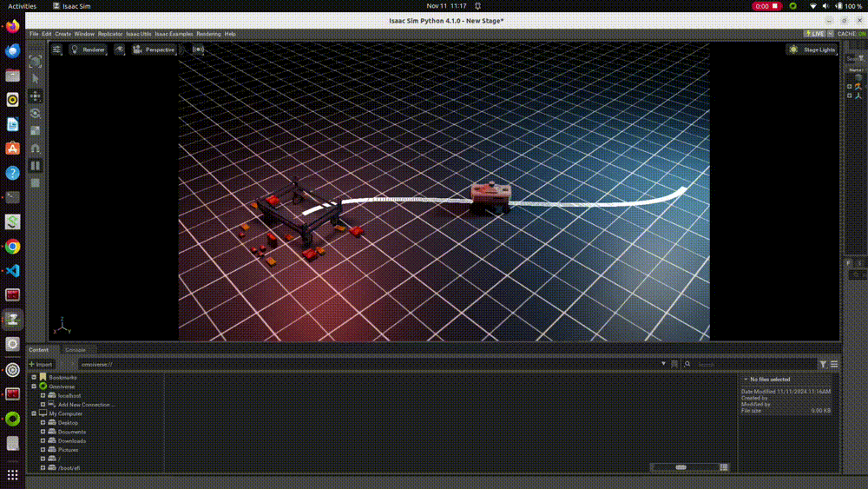Image resolution: width=868 pixels, height=489 pixels.
Task: Show Applications grid in the dock
Action: click(13, 475)
